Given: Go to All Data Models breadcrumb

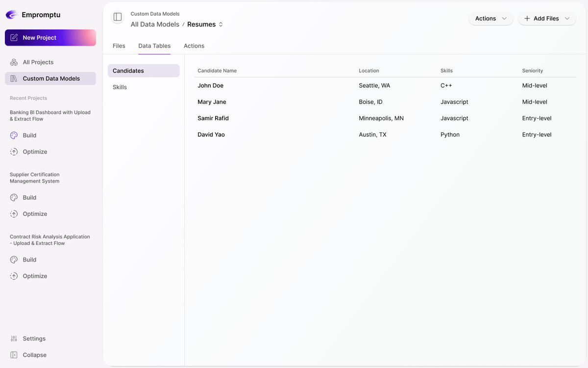Looking at the screenshot, I should tap(155, 25).
